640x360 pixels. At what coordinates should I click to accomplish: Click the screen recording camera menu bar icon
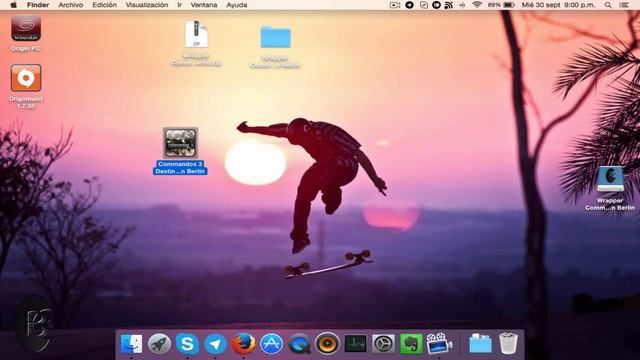pos(395,5)
